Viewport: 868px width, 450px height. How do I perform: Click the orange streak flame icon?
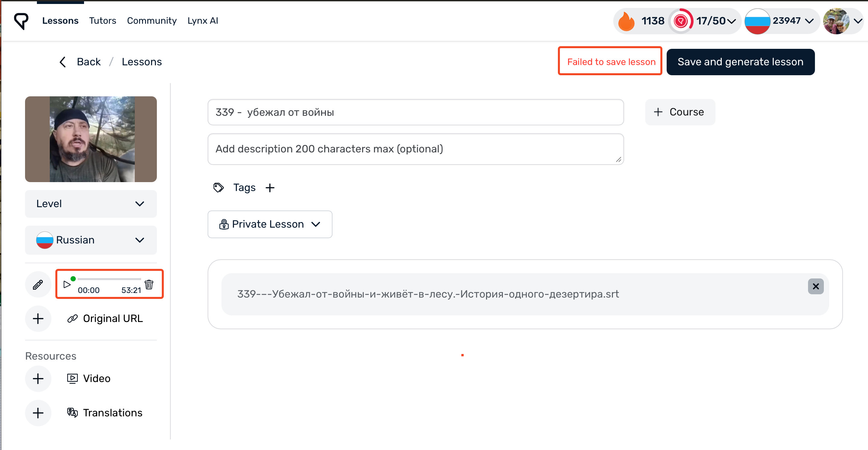pyautogui.click(x=626, y=21)
